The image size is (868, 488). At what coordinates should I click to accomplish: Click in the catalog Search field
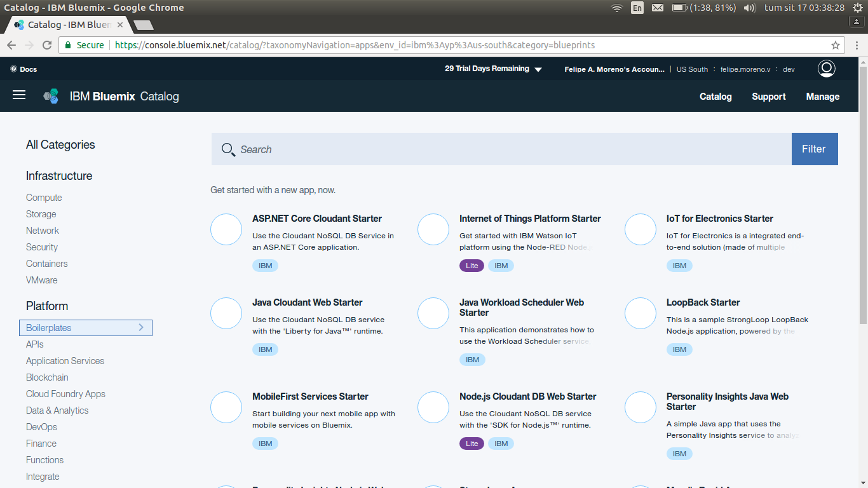(x=501, y=149)
